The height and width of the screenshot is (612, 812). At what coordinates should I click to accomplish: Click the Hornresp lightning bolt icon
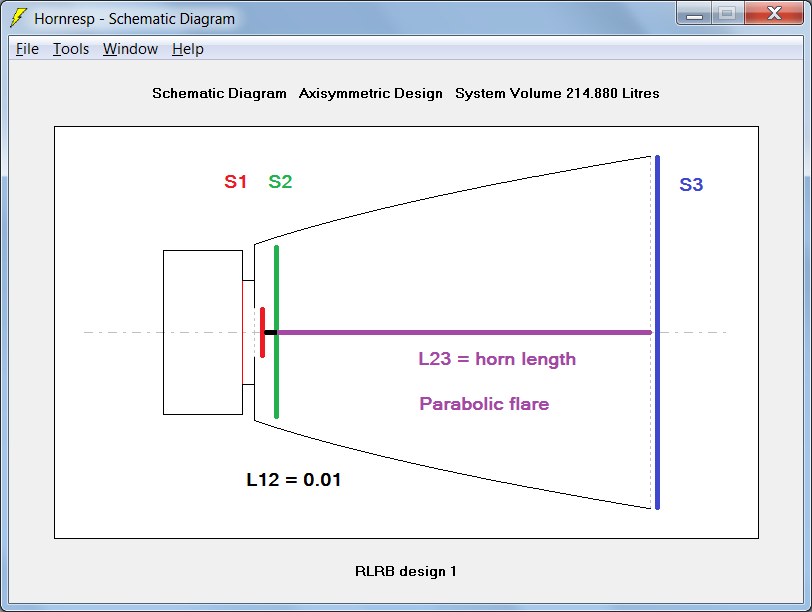click(x=18, y=18)
